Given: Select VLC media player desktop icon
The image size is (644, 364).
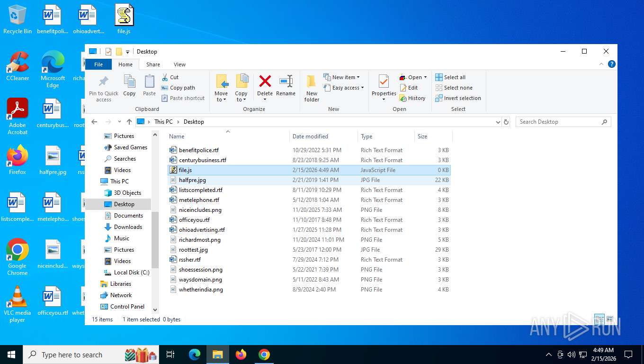Looking at the screenshot, I should (x=18, y=304).
